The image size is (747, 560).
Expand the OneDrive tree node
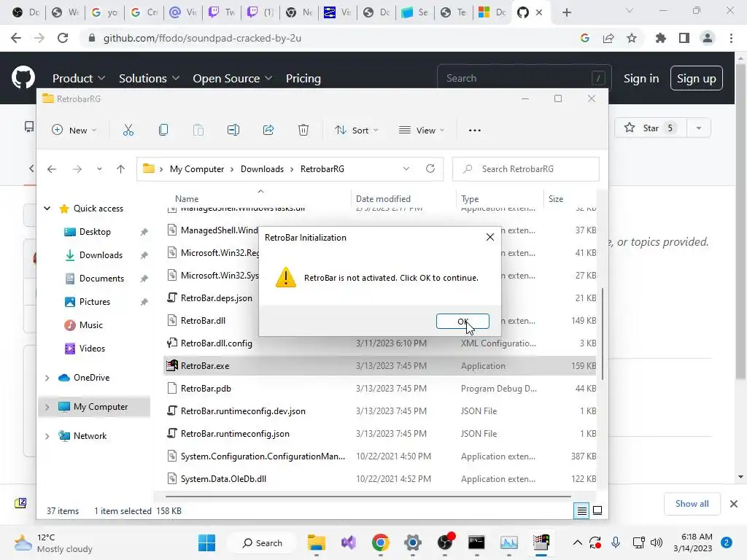[47, 378]
